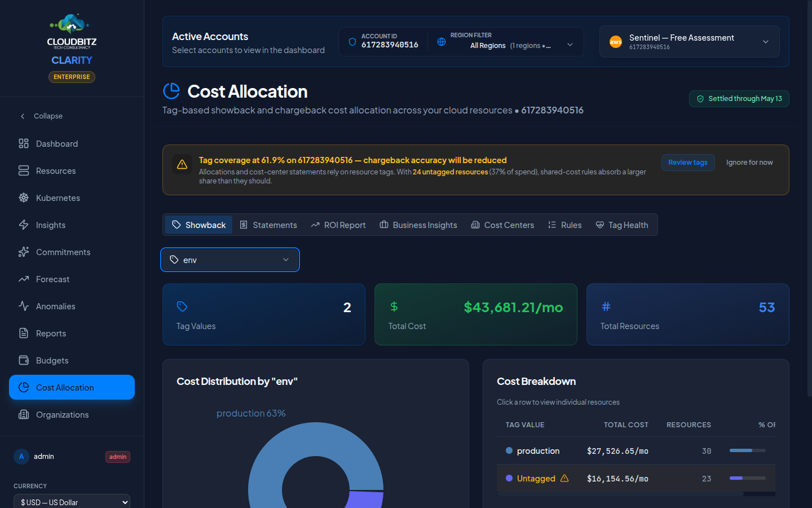Screen dimensions: 812x508
Task: Click the red admin role badge
Action: tap(118, 457)
